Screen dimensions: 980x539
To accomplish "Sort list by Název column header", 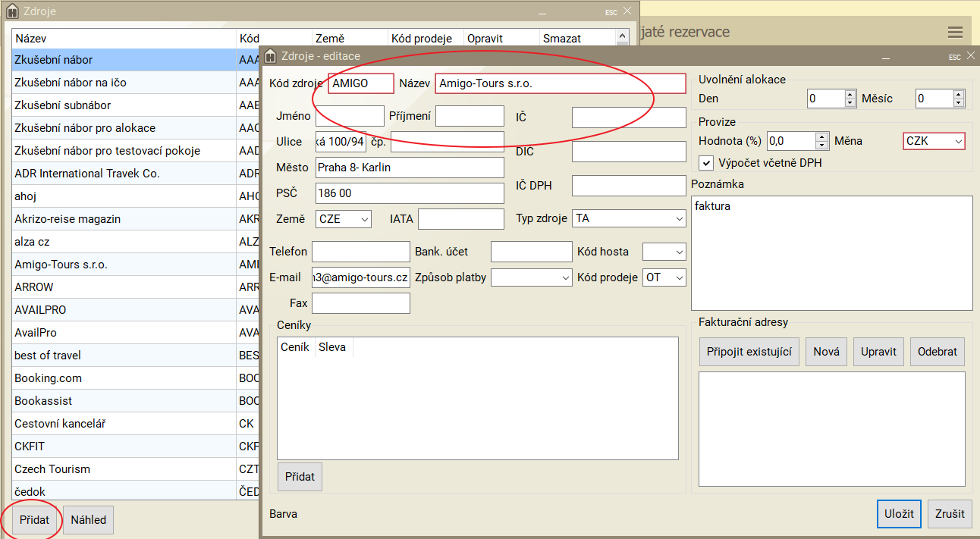I will pos(124,39).
